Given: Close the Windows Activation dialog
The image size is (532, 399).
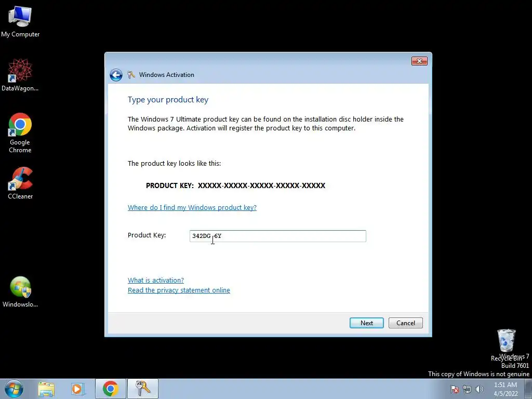Looking at the screenshot, I should [x=419, y=61].
